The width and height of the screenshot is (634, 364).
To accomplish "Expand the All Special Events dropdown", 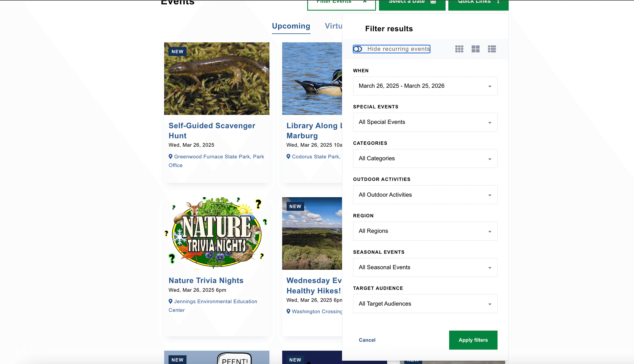I will click(x=425, y=122).
